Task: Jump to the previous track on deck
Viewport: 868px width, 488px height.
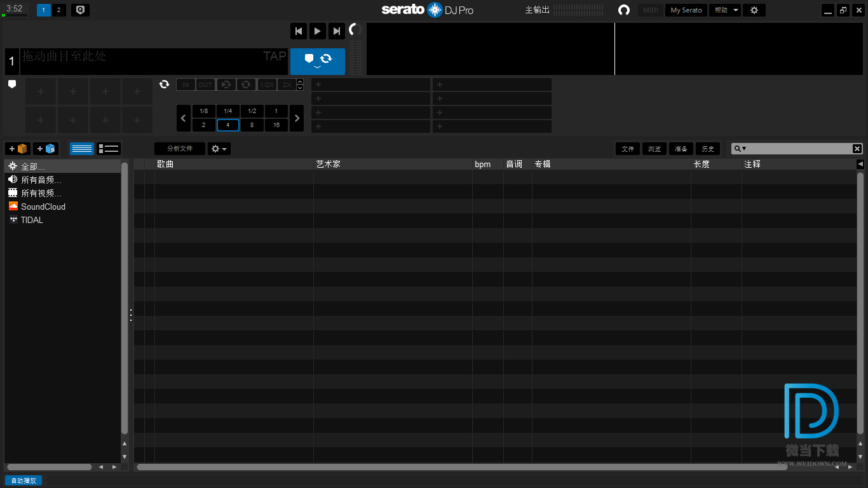Action: point(298,30)
